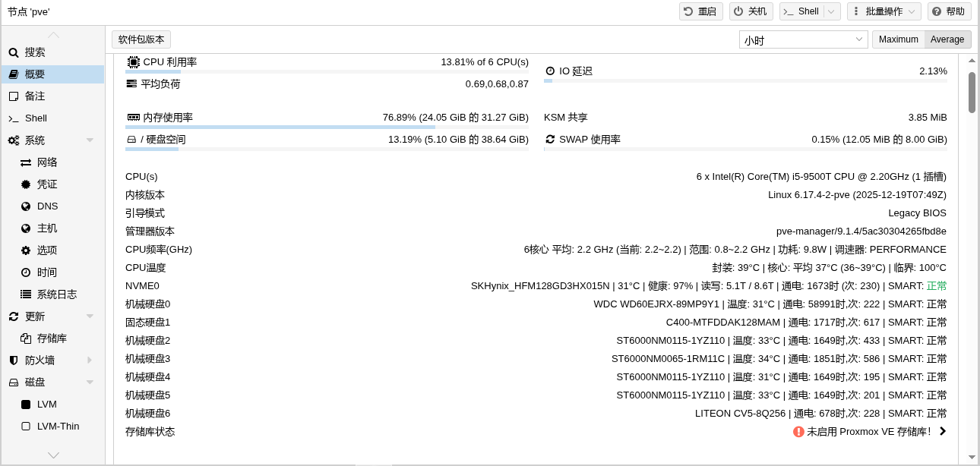Click the DNS globe icon

(x=26, y=206)
